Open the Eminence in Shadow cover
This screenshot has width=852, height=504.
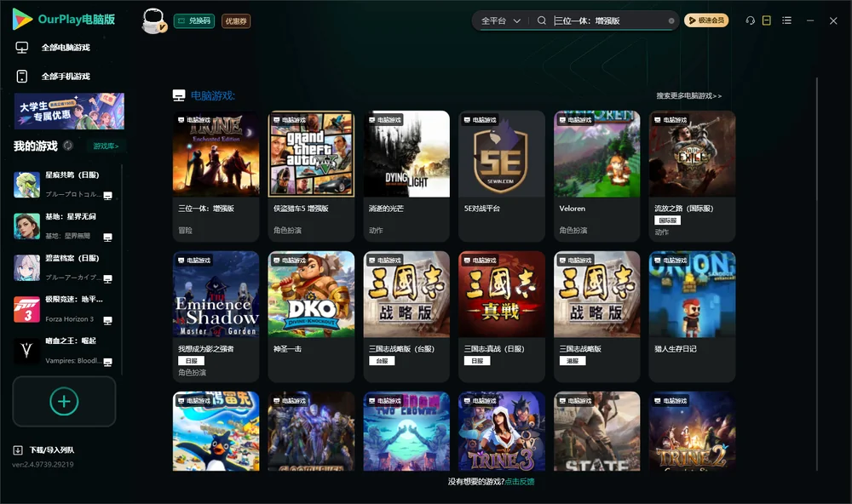pos(216,294)
